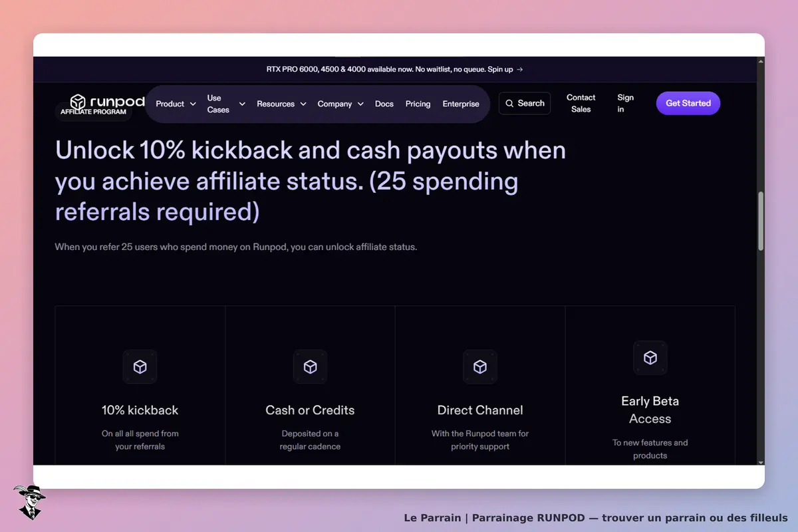Select Enterprise in the navigation bar

(461, 104)
